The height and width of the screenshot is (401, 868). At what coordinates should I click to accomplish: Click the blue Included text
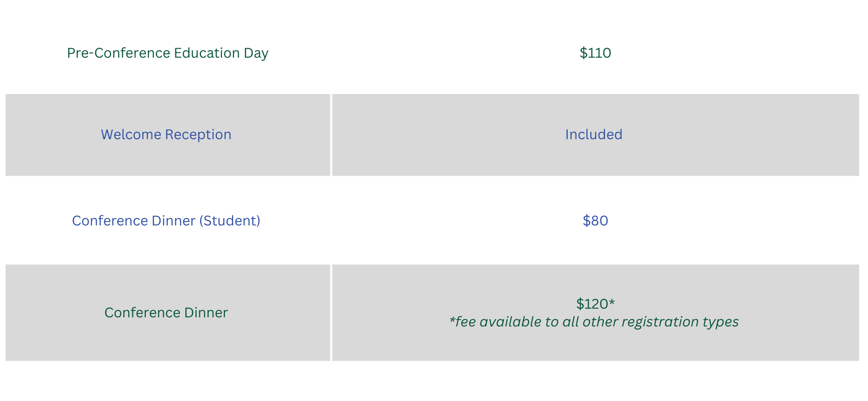tap(593, 134)
